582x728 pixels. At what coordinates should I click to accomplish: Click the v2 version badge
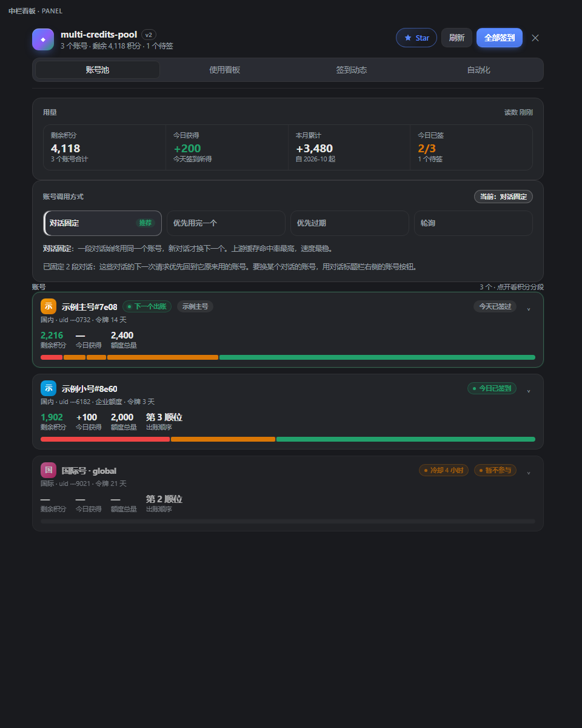[149, 35]
